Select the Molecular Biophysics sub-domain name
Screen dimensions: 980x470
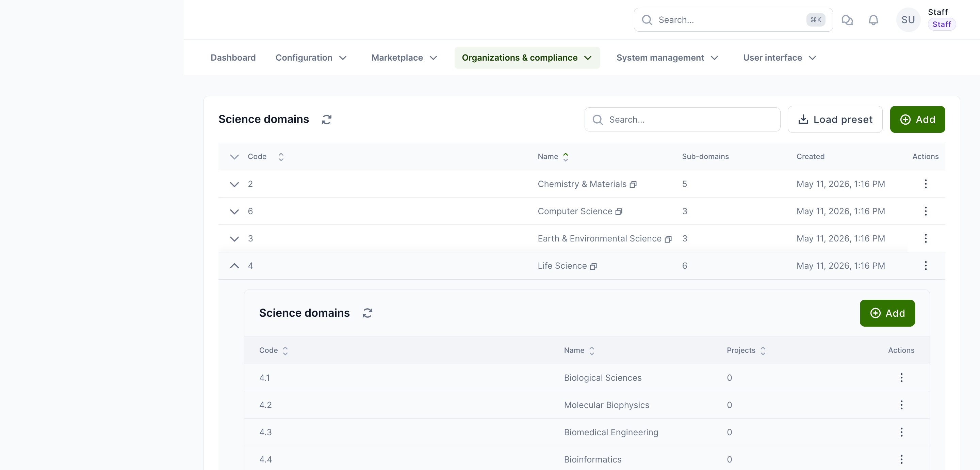click(606, 405)
